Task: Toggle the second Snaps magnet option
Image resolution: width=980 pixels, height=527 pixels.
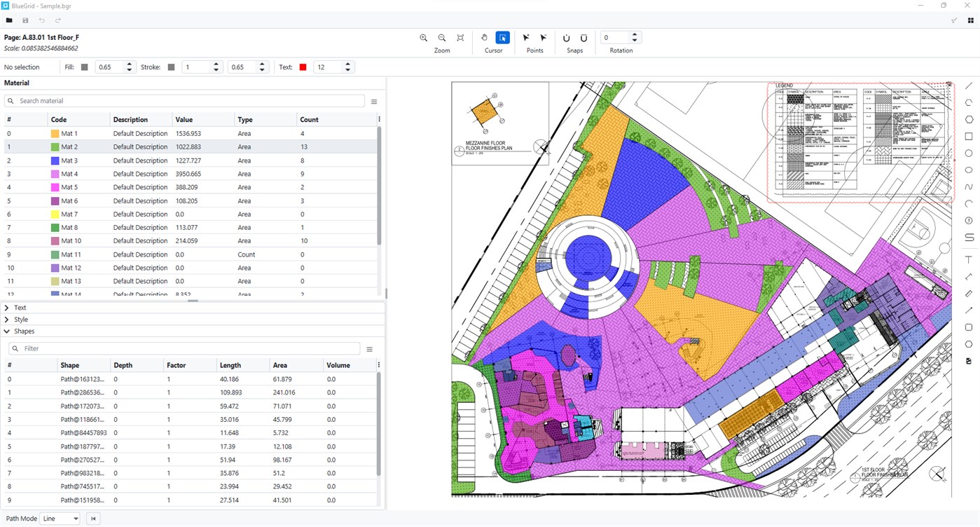Action: (584, 38)
